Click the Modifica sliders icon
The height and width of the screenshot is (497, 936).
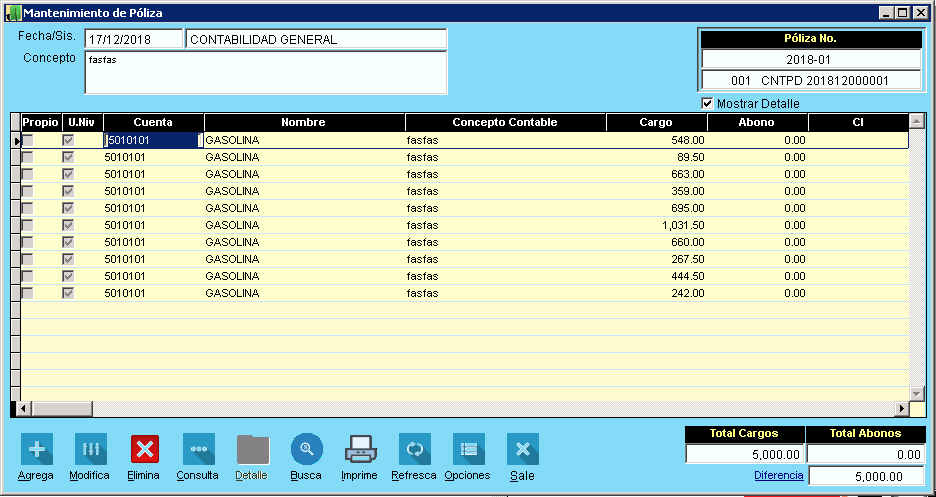(x=90, y=449)
